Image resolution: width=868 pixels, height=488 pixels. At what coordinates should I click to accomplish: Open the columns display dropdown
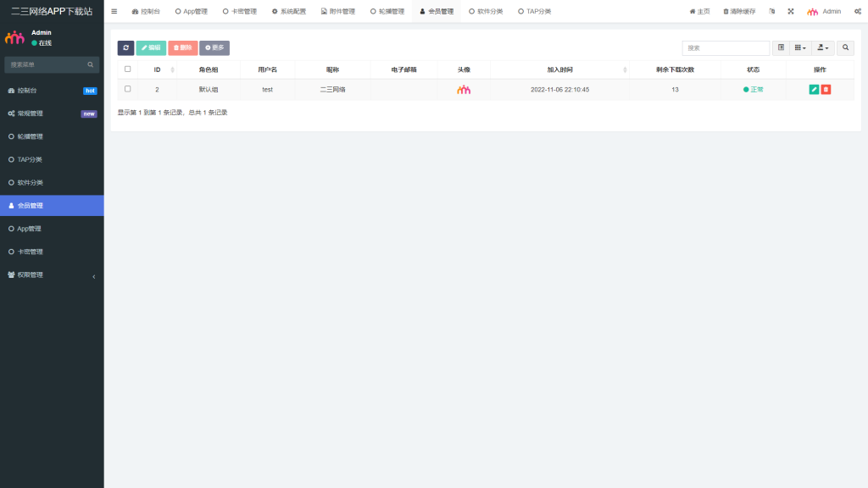pos(800,48)
